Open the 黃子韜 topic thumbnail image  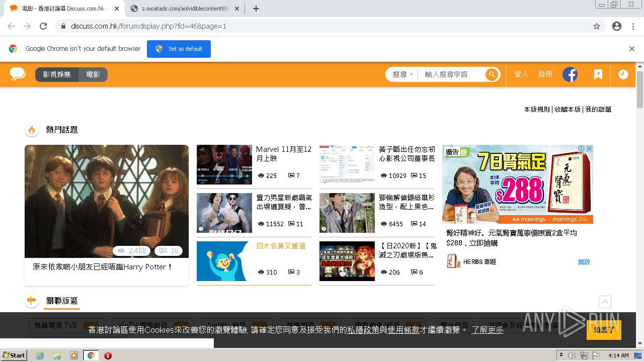347,165
